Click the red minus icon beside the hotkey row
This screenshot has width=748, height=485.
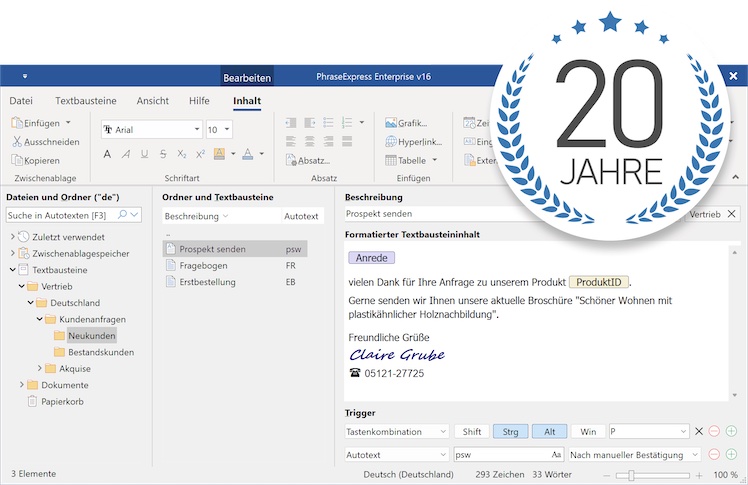714,431
